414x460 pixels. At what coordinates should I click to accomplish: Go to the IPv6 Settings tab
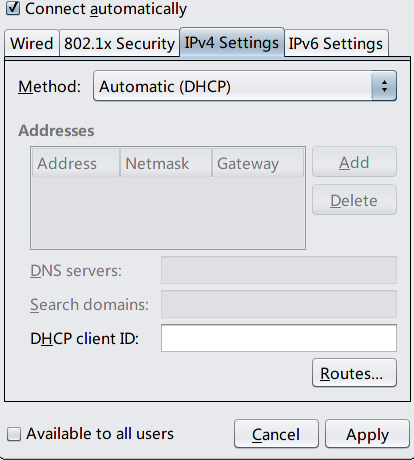(x=336, y=43)
